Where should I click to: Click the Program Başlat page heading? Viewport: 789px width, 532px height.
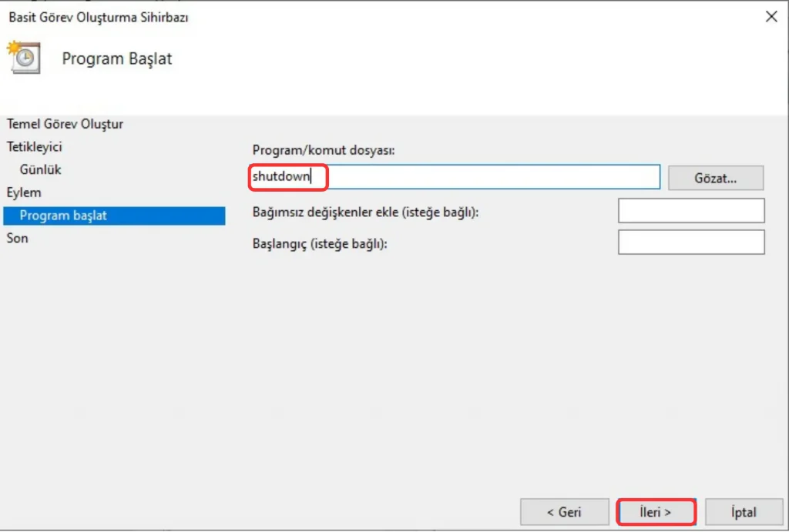click(117, 59)
